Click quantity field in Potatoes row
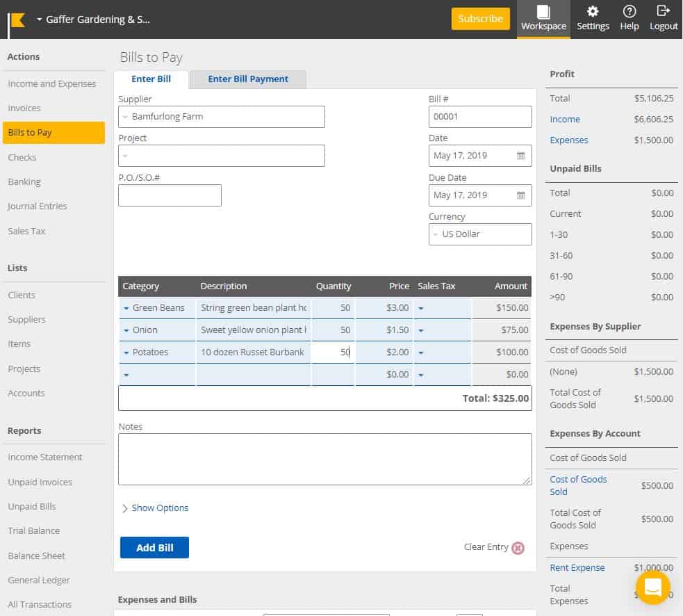 click(x=333, y=352)
